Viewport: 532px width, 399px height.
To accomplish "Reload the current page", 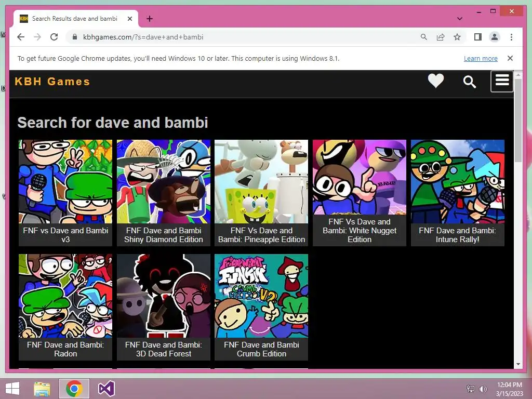I will (54, 37).
